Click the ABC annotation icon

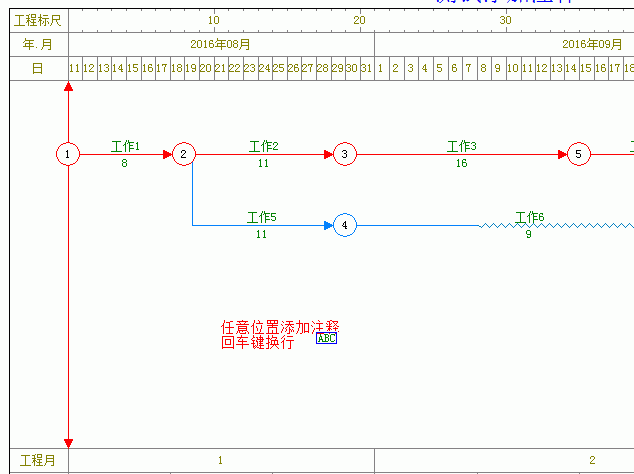(326, 338)
